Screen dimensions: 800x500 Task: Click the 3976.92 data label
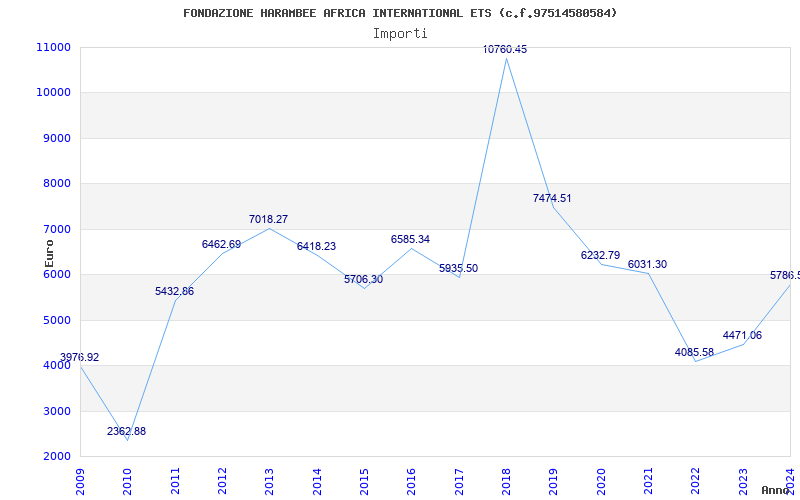pyautogui.click(x=80, y=358)
